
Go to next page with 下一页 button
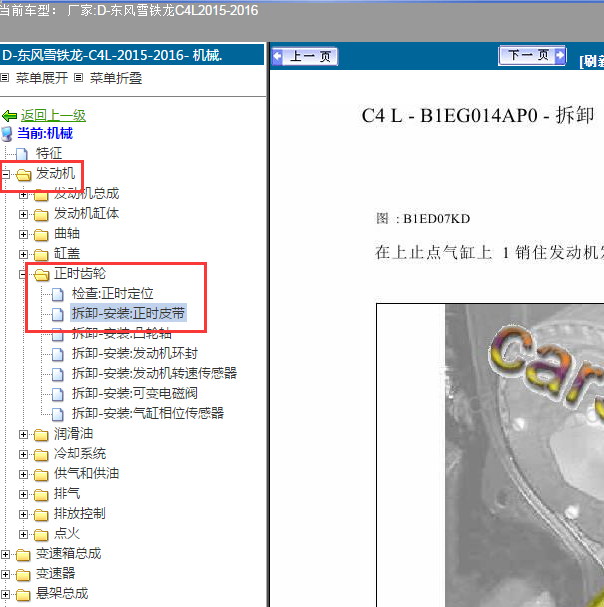[532, 56]
